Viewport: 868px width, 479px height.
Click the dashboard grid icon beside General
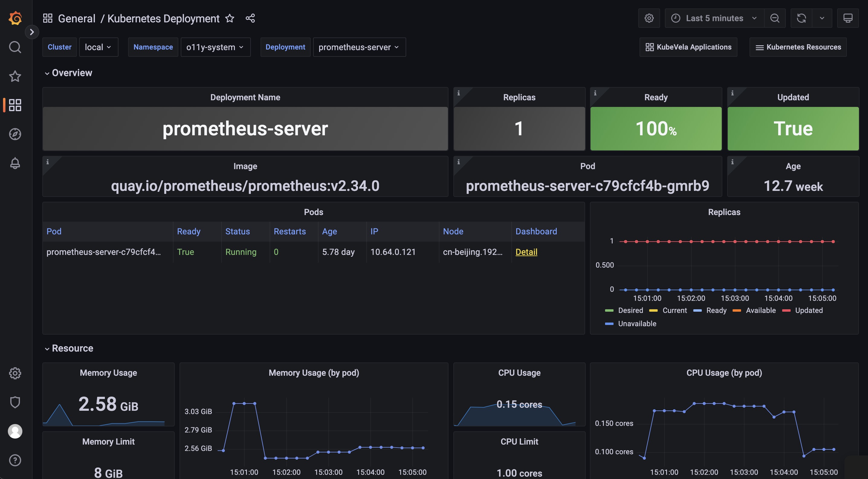click(47, 18)
